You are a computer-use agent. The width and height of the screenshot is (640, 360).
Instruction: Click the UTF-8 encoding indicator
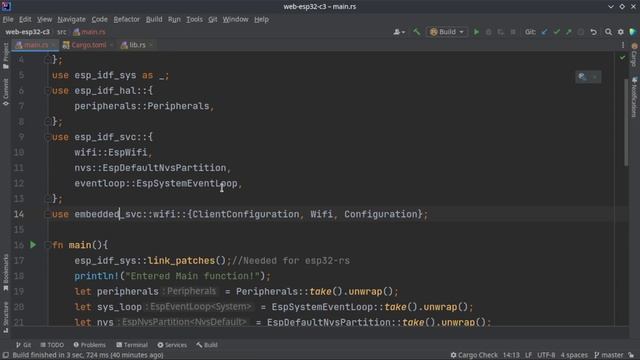point(546,355)
